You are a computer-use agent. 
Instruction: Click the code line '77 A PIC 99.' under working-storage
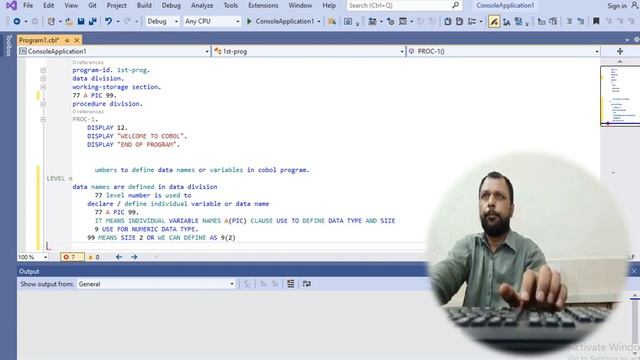(94, 95)
